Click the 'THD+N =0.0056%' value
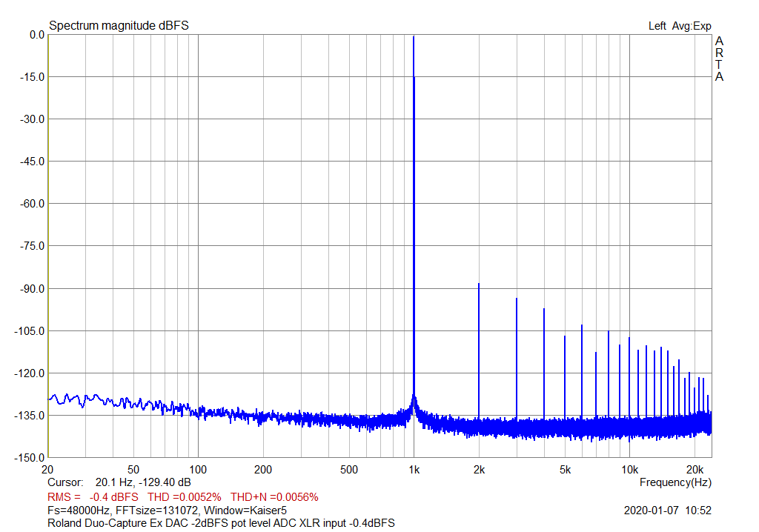The width and height of the screenshot is (759, 532). pos(274,497)
